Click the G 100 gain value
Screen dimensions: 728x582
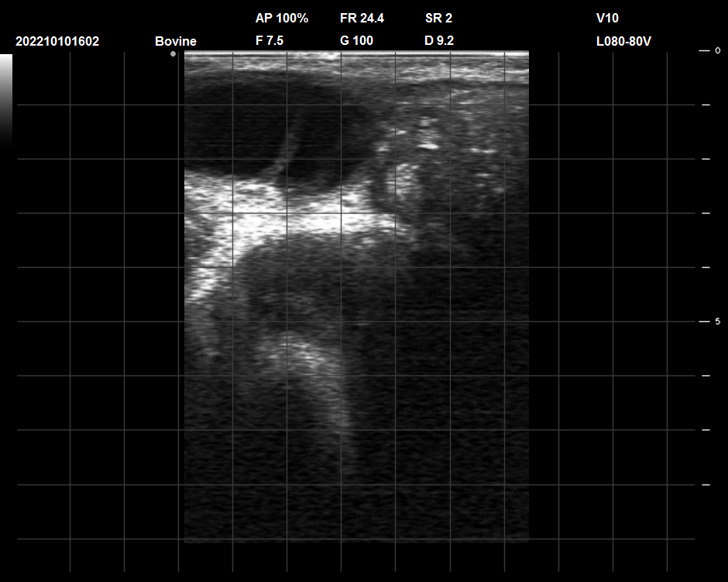click(x=356, y=41)
